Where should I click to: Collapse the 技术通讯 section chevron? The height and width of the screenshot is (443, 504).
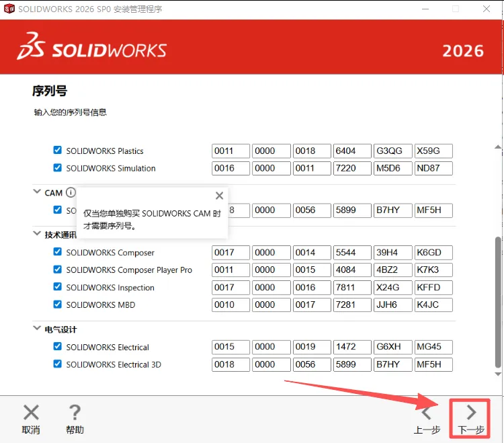[37, 233]
